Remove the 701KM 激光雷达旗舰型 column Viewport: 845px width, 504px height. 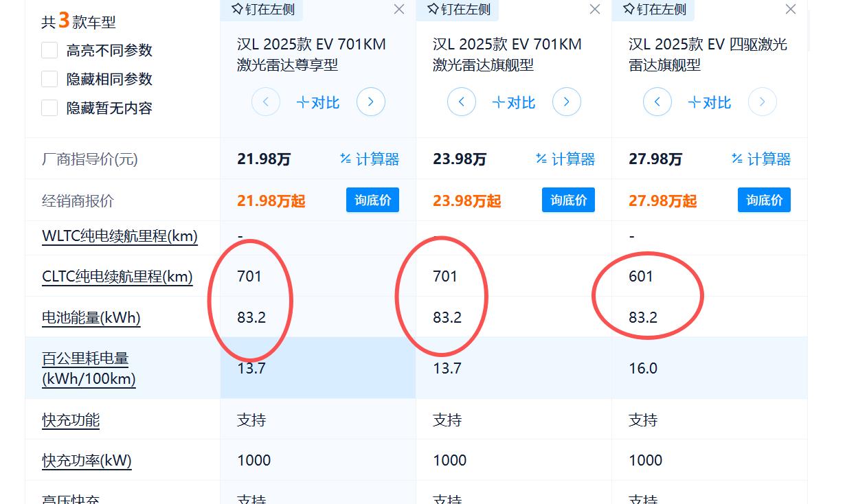pos(595,9)
